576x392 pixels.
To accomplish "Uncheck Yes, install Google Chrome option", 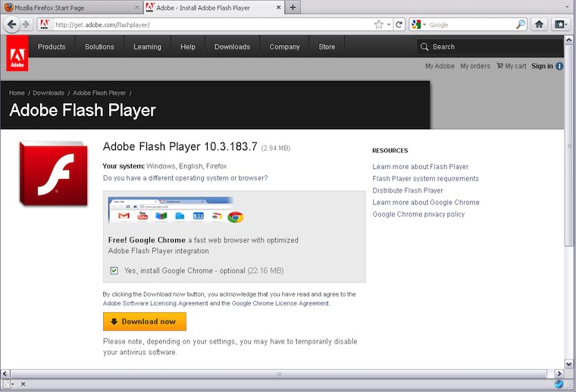I will (x=114, y=271).
